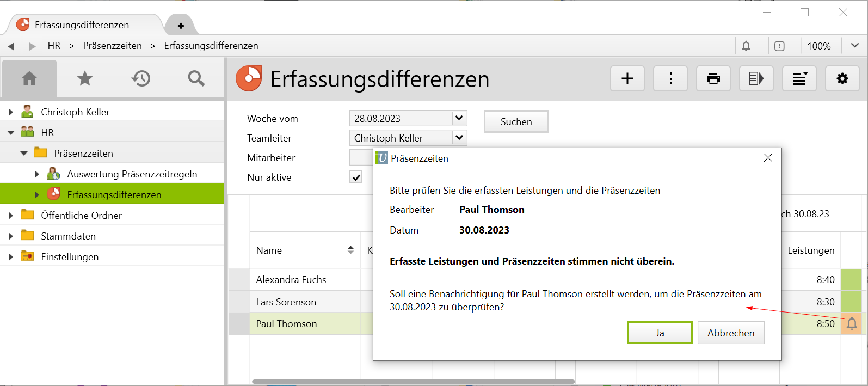This screenshot has width=868, height=386.
Task: Open the History clock icon
Action: point(140,79)
